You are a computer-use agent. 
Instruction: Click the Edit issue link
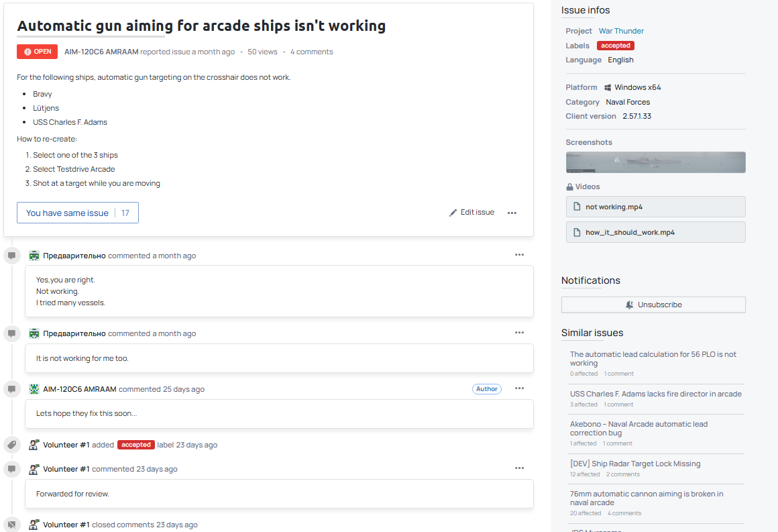[472, 213]
